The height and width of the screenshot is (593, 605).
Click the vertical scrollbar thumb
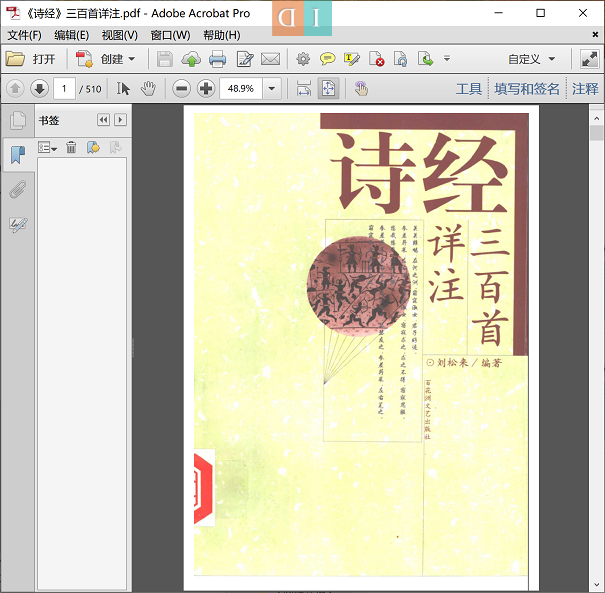click(x=597, y=133)
